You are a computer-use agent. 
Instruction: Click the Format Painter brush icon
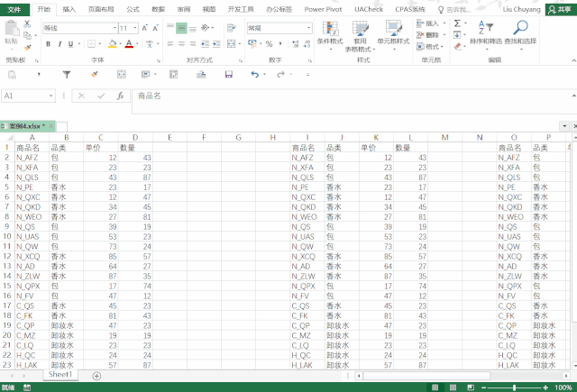tap(27, 48)
